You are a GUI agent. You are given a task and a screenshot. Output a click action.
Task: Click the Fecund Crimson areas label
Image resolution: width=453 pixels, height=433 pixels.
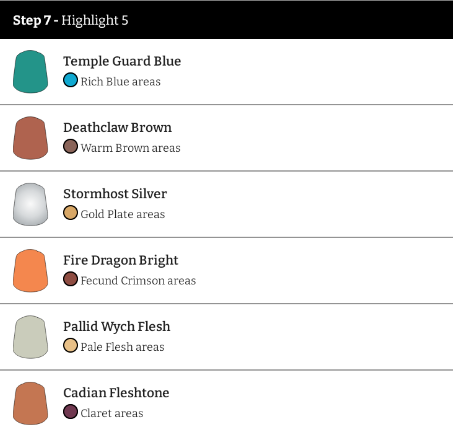(138, 281)
